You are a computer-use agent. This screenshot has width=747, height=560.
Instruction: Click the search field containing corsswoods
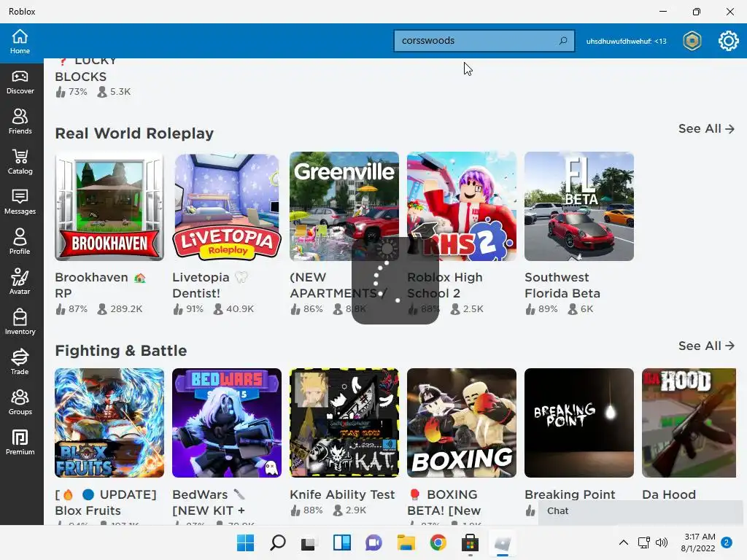click(484, 41)
